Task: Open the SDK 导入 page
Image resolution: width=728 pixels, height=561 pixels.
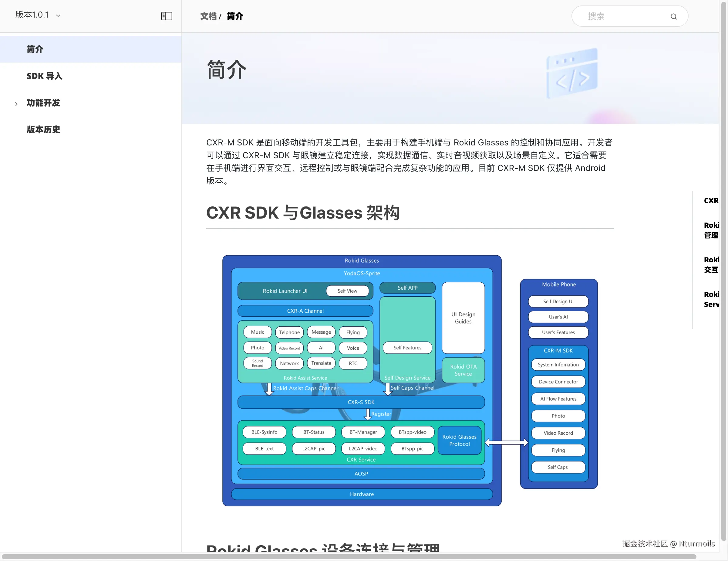Action: (44, 76)
